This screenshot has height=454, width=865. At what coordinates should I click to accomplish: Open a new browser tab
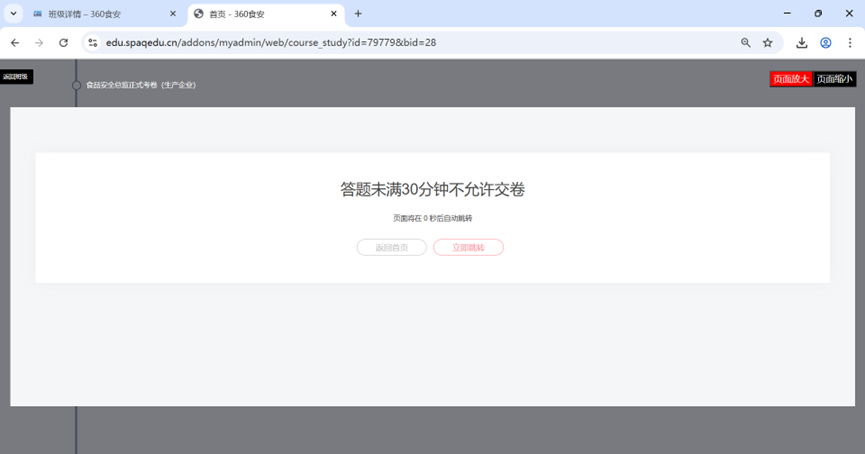click(358, 14)
